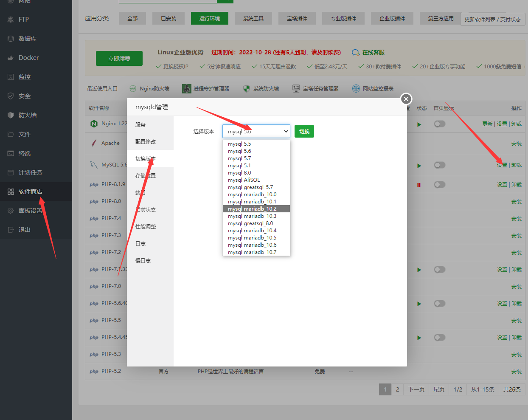Click the green 切换 button

click(x=304, y=131)
